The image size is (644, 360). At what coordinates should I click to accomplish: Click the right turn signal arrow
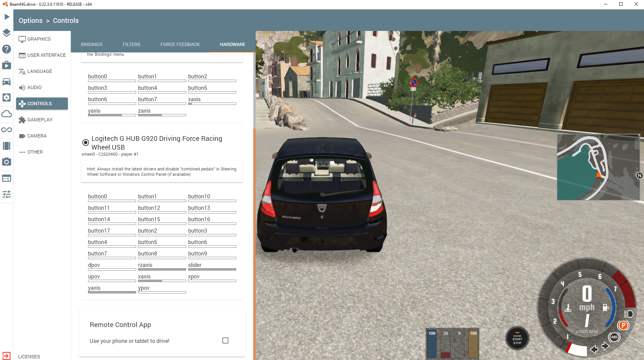pos(605,346)
